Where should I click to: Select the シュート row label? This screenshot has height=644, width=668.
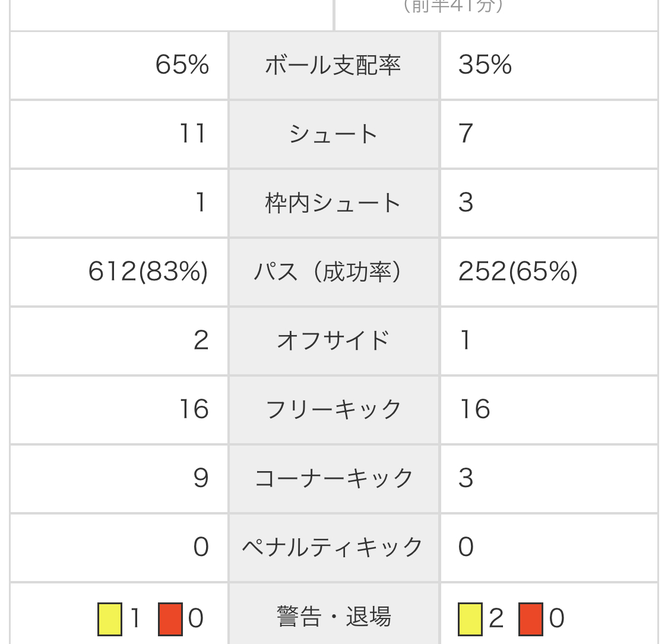333,134
